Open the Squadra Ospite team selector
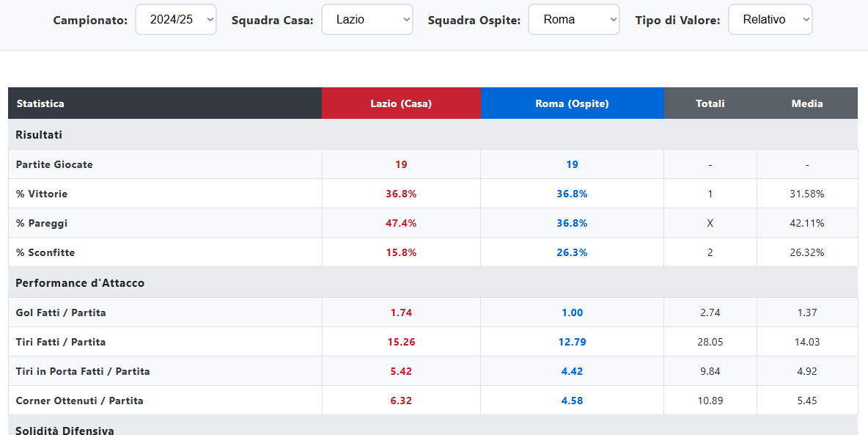868x435 pixels. pos(573,20)
